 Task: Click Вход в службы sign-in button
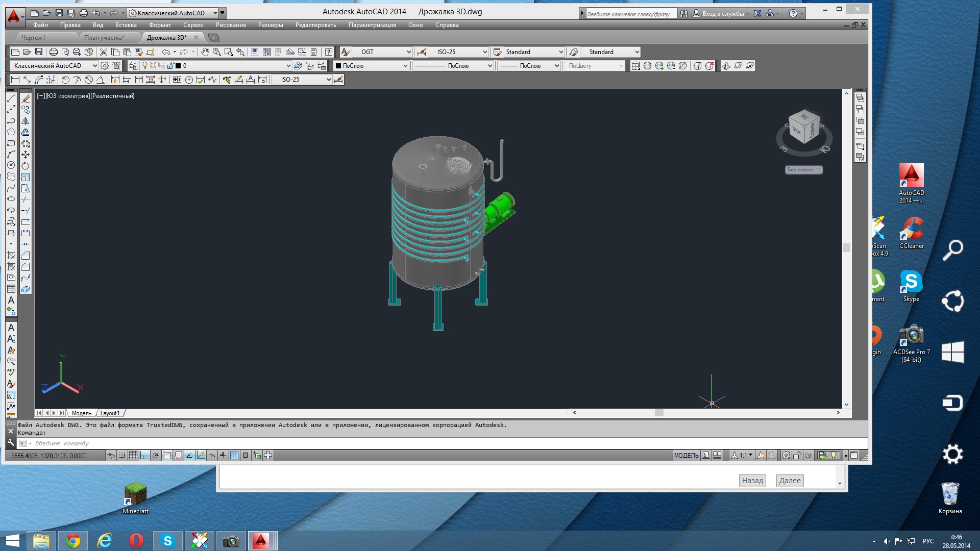[x=721, y=13]
